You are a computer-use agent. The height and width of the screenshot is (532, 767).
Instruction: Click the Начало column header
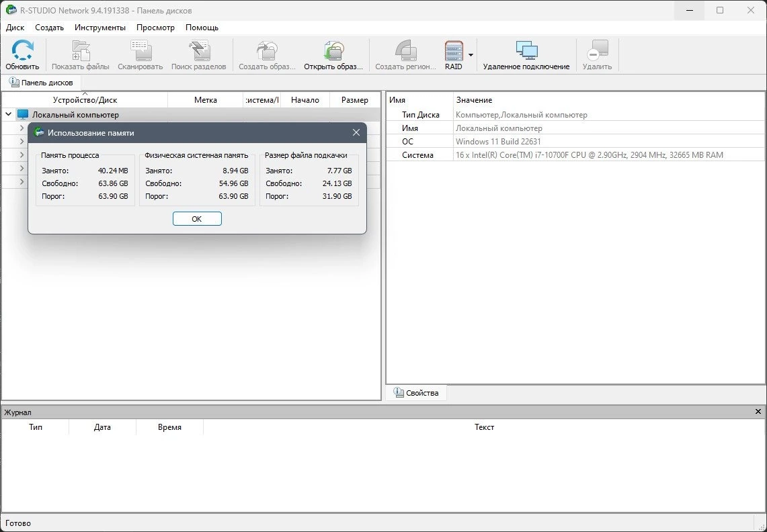tap(305, 99)
